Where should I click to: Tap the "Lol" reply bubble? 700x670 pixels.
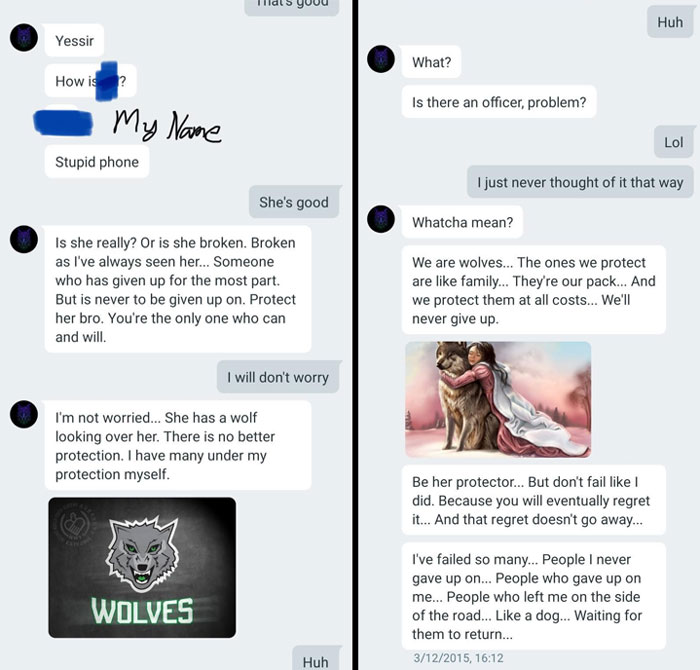(x=674, y=142)
